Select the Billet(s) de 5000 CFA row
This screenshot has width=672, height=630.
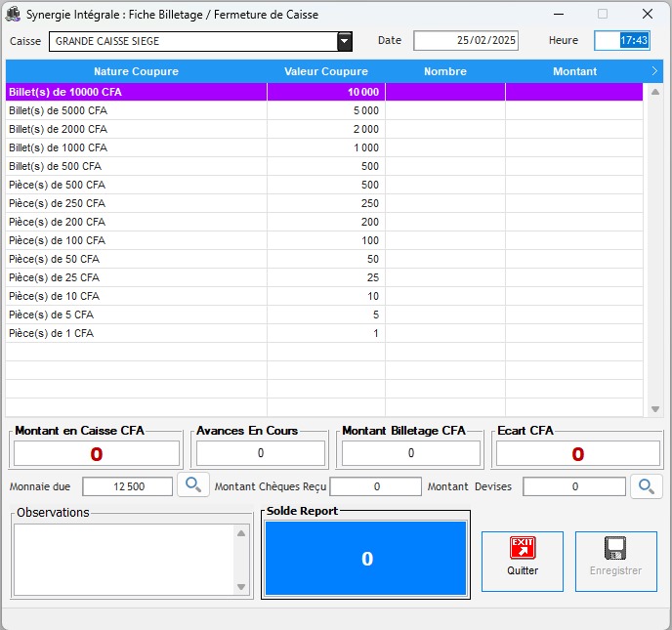136,110
